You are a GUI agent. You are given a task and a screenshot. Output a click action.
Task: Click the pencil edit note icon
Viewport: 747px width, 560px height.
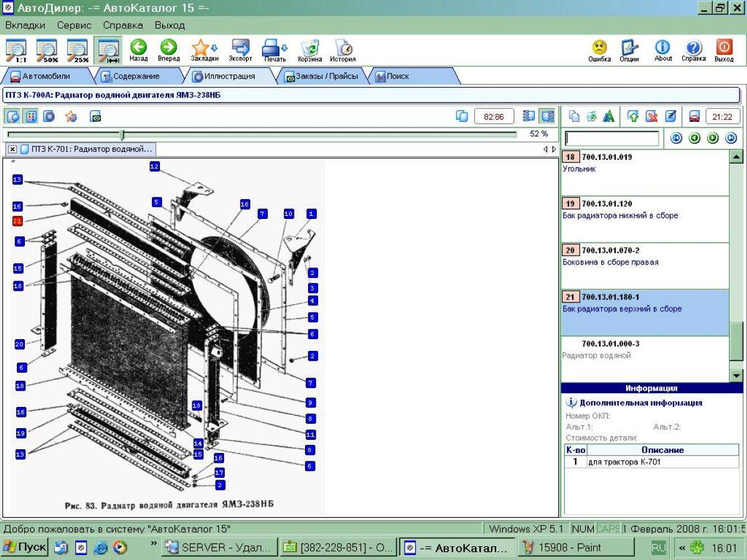point(670,116)
